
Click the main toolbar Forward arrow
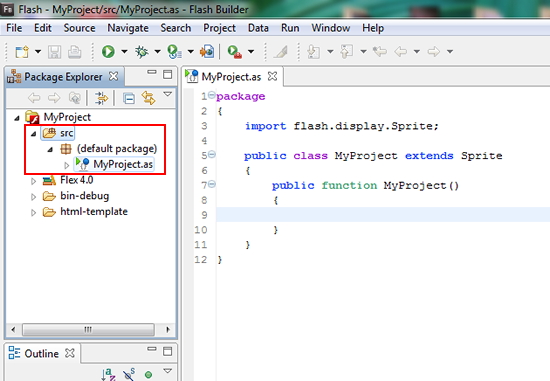click(x=434, y=52)
